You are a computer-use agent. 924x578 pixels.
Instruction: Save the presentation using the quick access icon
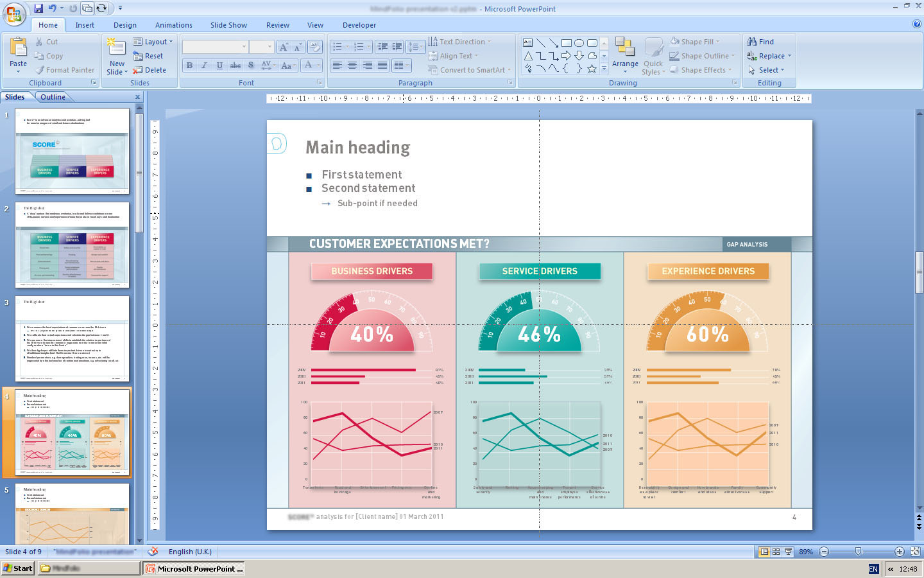(38, 8)
